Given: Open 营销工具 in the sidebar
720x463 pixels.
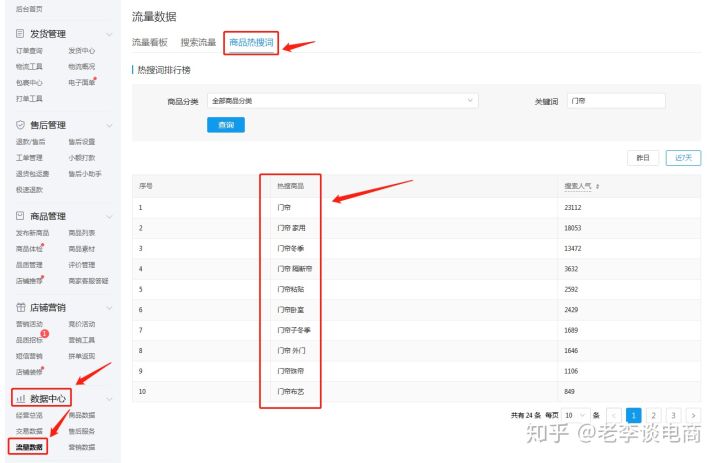Looking at the screenshot, I should click(81, 340).
